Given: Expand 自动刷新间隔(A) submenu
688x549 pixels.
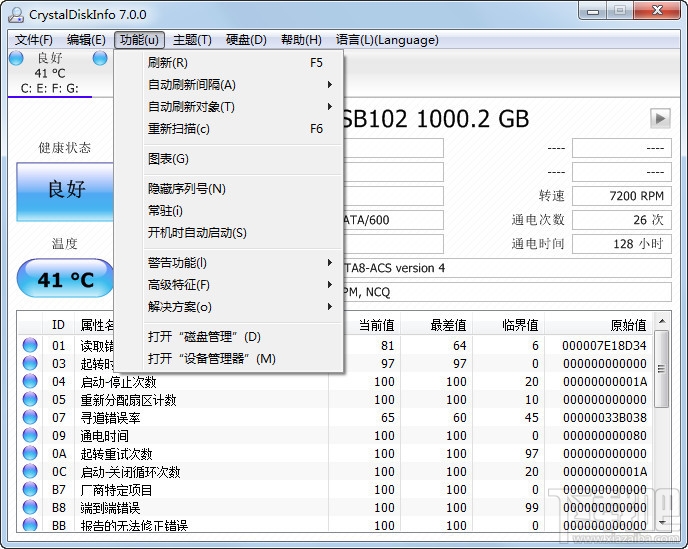Looking at the screenshot, I should tap(228, 84).
